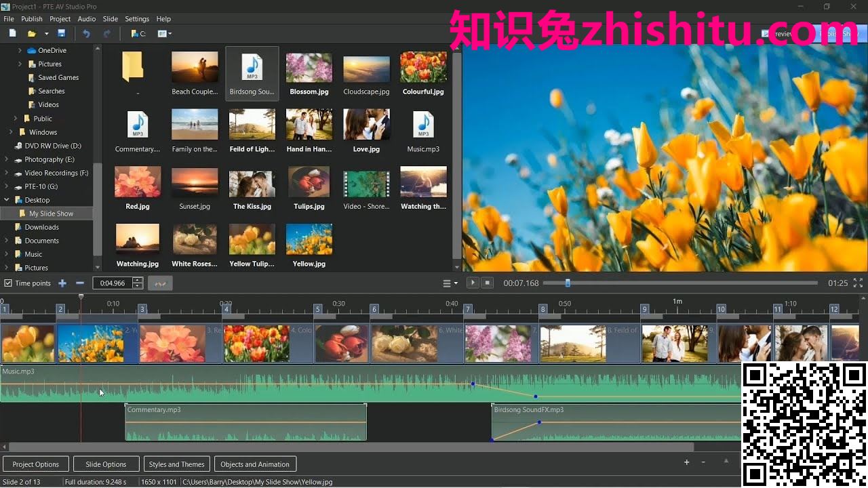Remove a time point with minus icon
The image size is (868, 488).
pyautogui.click(x=80, y=283)
